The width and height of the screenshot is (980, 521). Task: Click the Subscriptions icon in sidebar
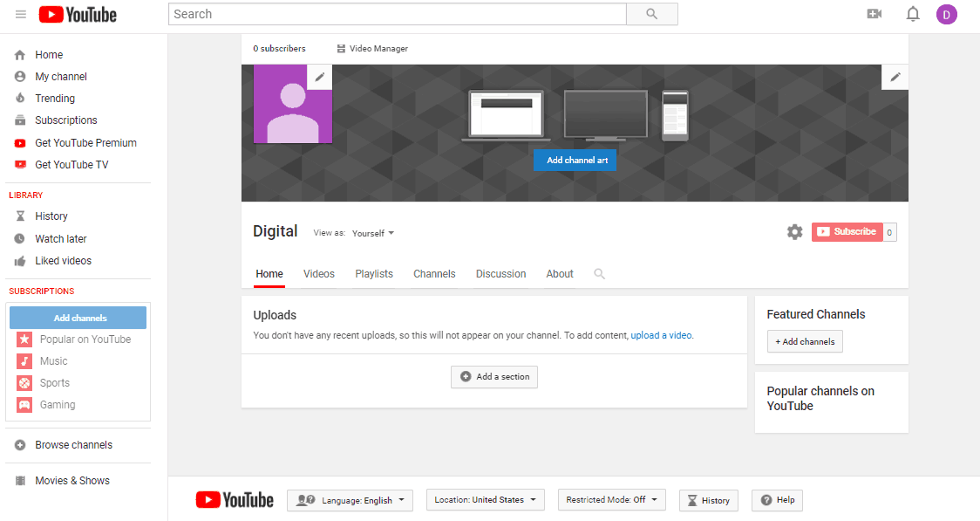tap(20, 120)
